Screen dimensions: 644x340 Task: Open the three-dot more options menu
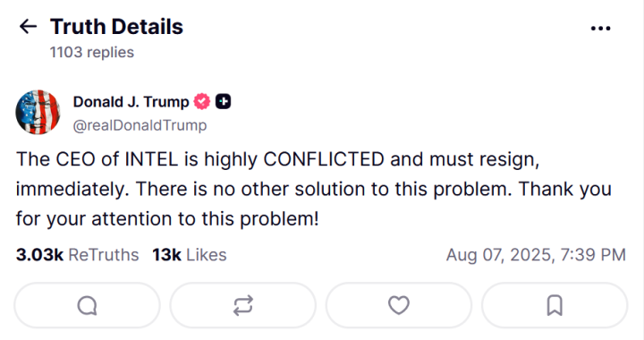[x=600, y=29]
